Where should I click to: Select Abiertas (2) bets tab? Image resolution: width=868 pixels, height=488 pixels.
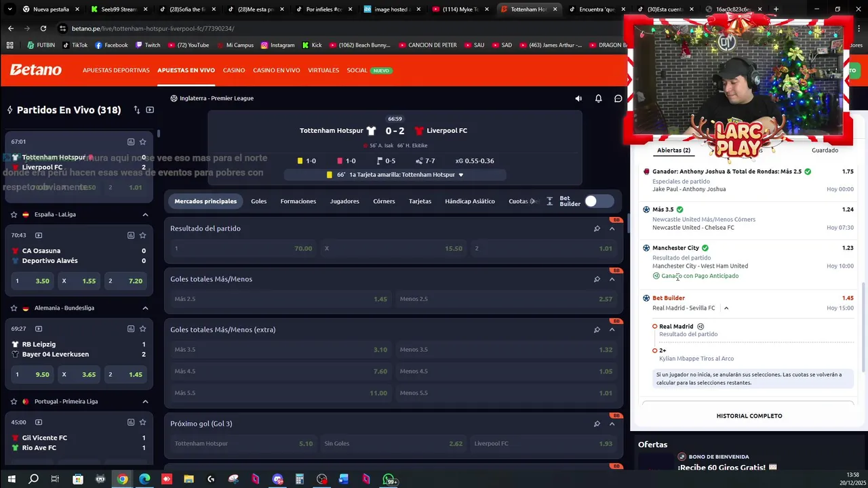[673, 150]
